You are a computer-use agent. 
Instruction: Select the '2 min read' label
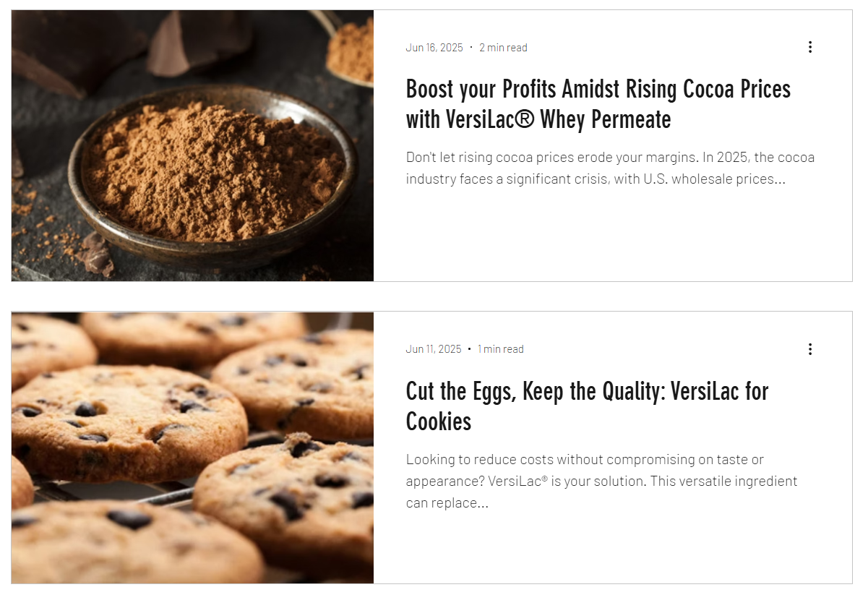[x=503, y=48]
